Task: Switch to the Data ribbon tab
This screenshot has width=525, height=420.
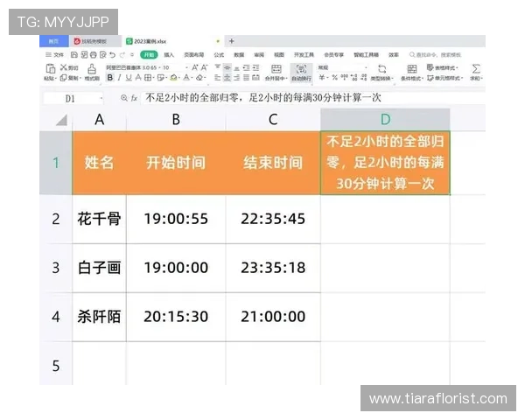Action: click(239, 55)
